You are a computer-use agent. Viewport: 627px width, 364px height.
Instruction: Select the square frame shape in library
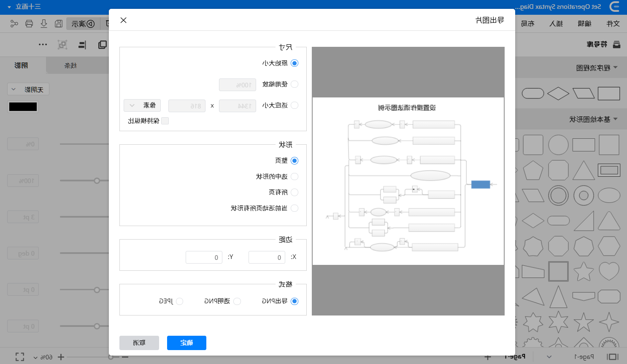click(x=558, y=271)
